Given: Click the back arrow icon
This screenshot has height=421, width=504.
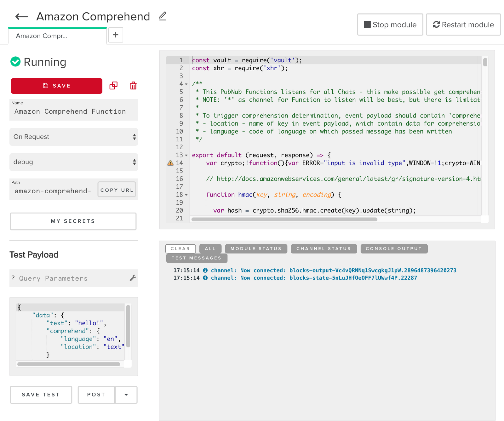Looking at the screenshot, I should tap(22, 17).
